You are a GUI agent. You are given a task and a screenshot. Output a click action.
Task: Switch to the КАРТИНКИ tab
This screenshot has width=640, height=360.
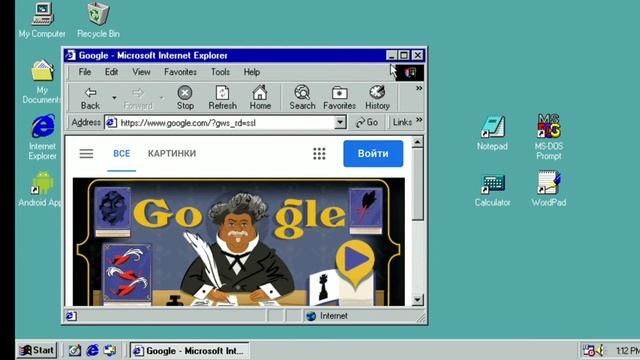172,153
